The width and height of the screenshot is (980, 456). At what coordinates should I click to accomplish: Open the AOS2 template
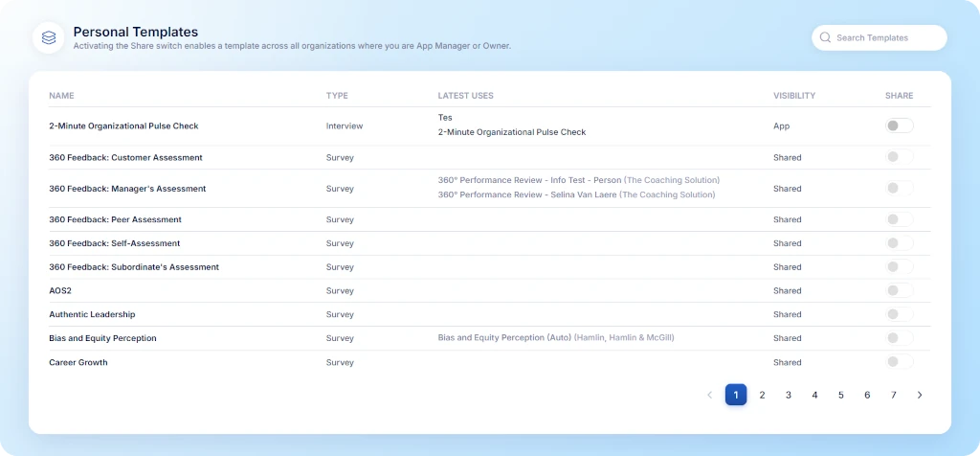60,291
